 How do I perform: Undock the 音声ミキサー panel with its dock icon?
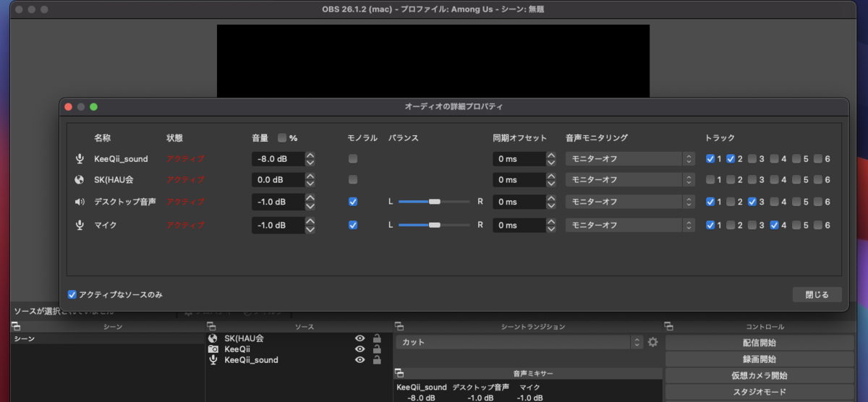(x=398, y=373)
